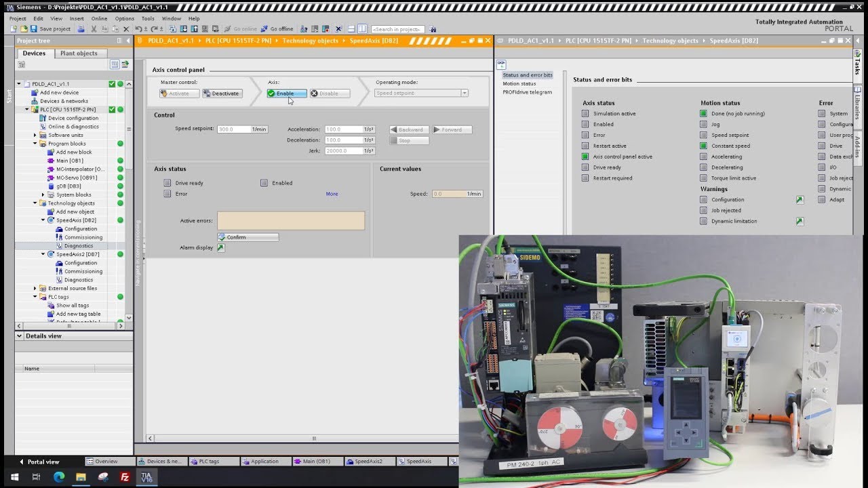The height and width of the screenshot is (488, 868).
Task: Collapse the SpeedAxis [DB2] tree node
Action: (43, 220)
